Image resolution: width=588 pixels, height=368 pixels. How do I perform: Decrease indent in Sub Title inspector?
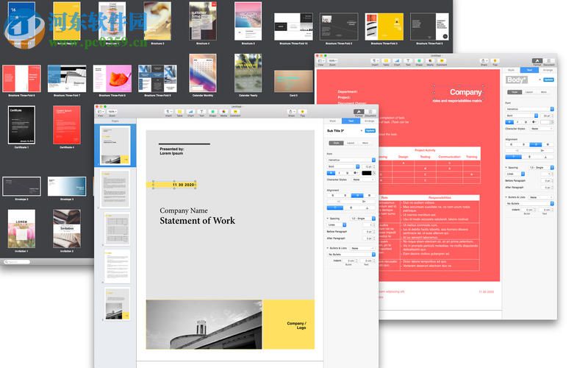[x=339, y=202]
